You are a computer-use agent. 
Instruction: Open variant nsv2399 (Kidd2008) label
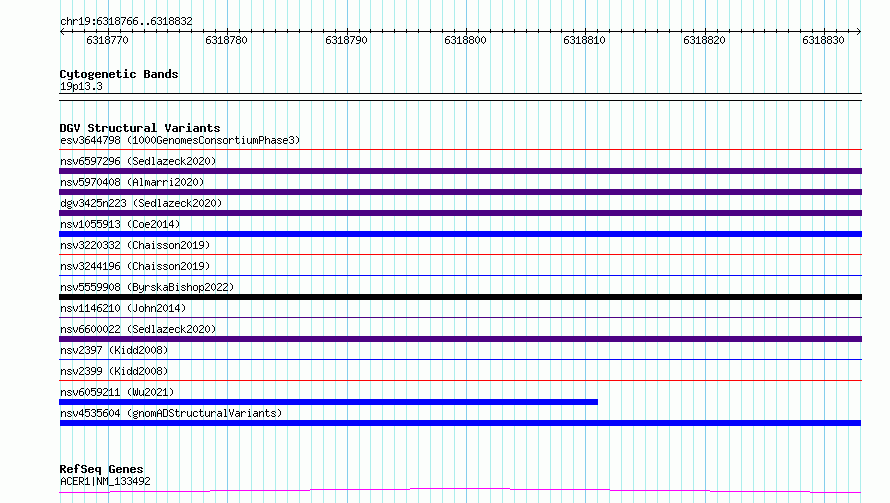click(x=114, y=371)
